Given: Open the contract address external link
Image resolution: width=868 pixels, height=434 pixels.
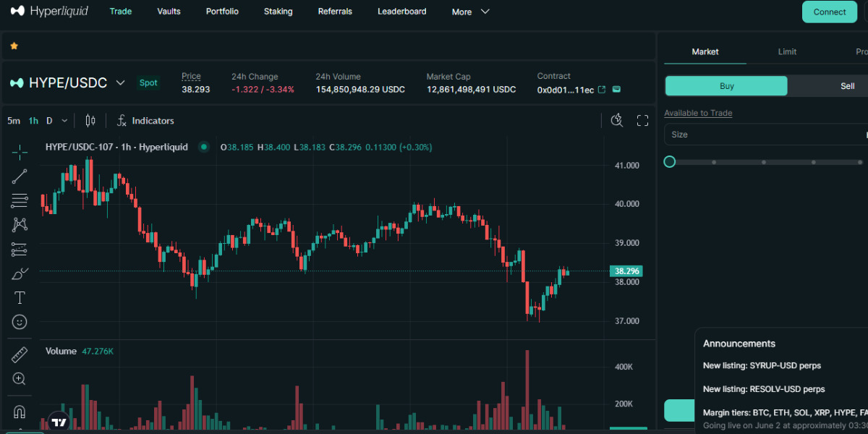Looking at the screenshot, I should click(x=601, y=90).
